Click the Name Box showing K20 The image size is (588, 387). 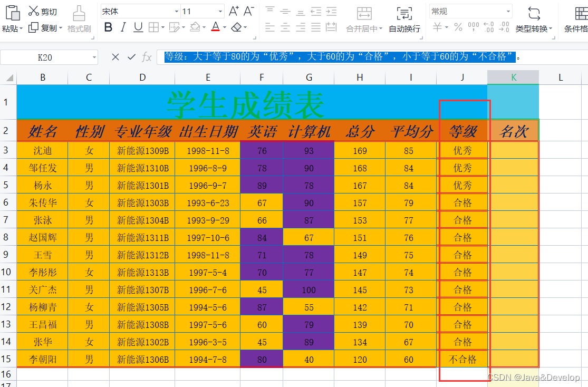pos(45,57)
